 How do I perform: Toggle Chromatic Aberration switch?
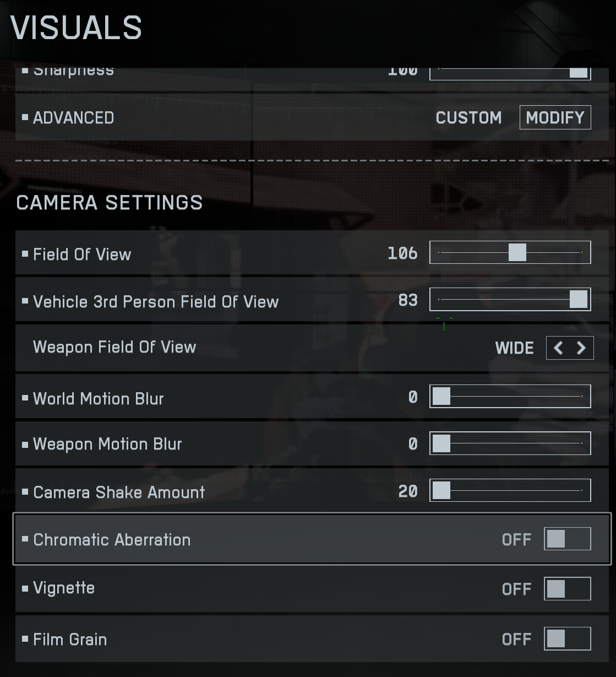click(568, 539)
